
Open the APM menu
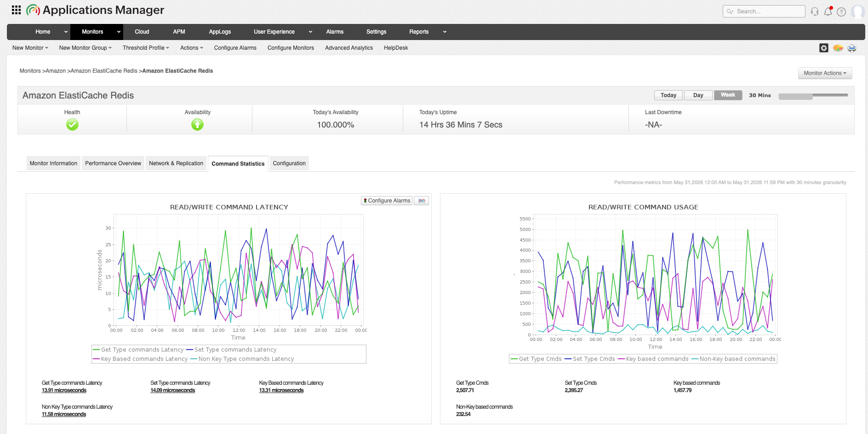point(179,32)
